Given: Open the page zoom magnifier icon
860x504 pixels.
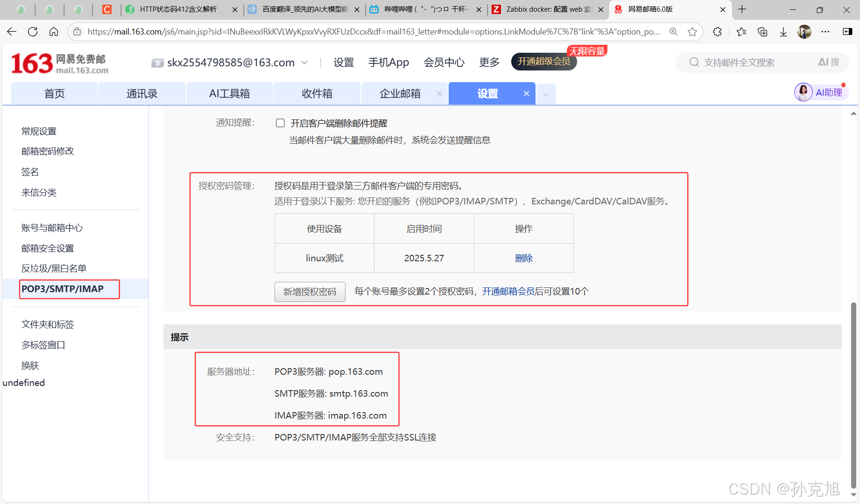Looking at the screenshot, I should (x=674, y=32).
